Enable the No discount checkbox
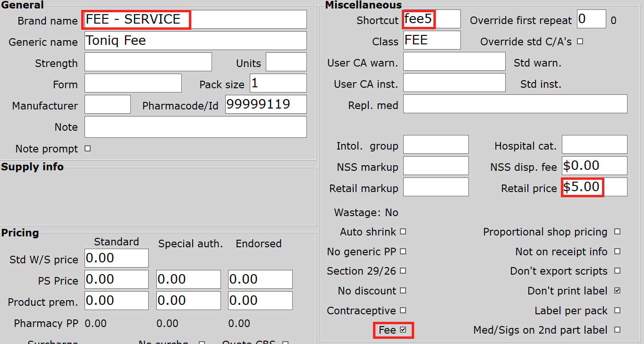 click(403, 291)
